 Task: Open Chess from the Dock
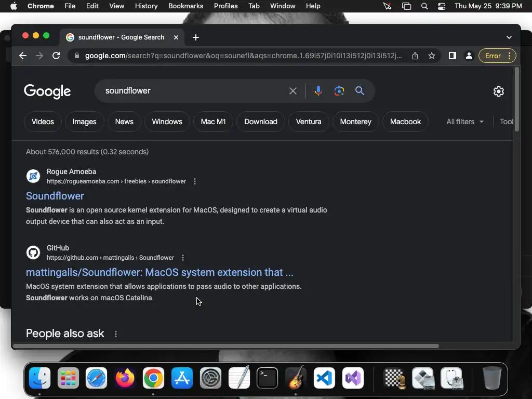395,378
